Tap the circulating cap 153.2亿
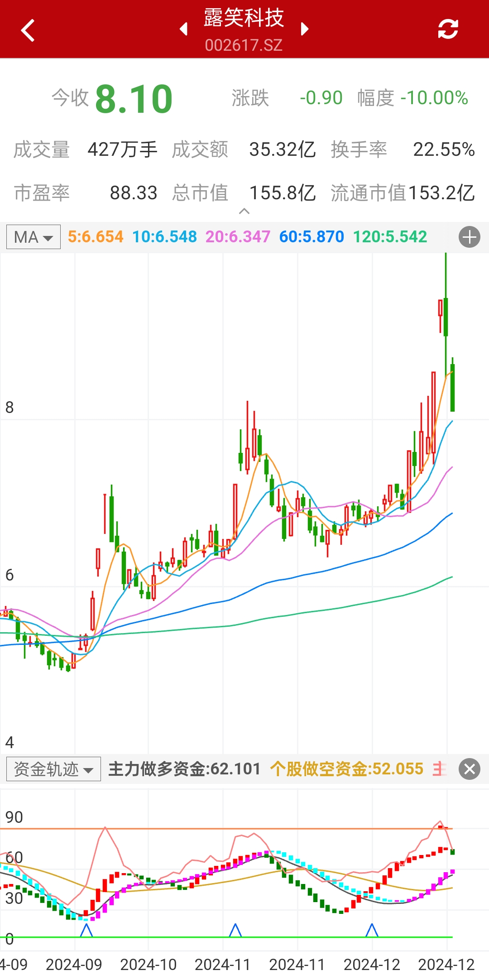The height and width of the screenshot is (980, 489). [x=441, y=193]
